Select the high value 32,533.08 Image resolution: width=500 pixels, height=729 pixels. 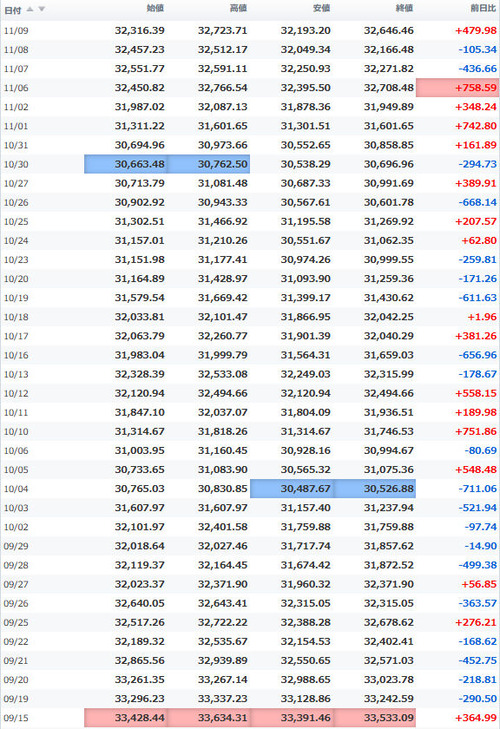(x=222, y=374)
